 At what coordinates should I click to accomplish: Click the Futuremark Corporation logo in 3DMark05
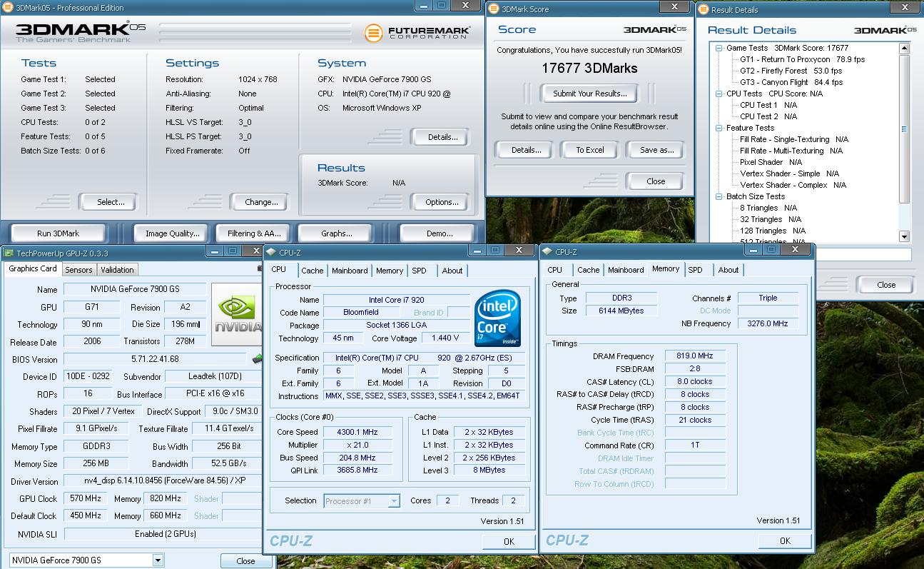point(417,33)
